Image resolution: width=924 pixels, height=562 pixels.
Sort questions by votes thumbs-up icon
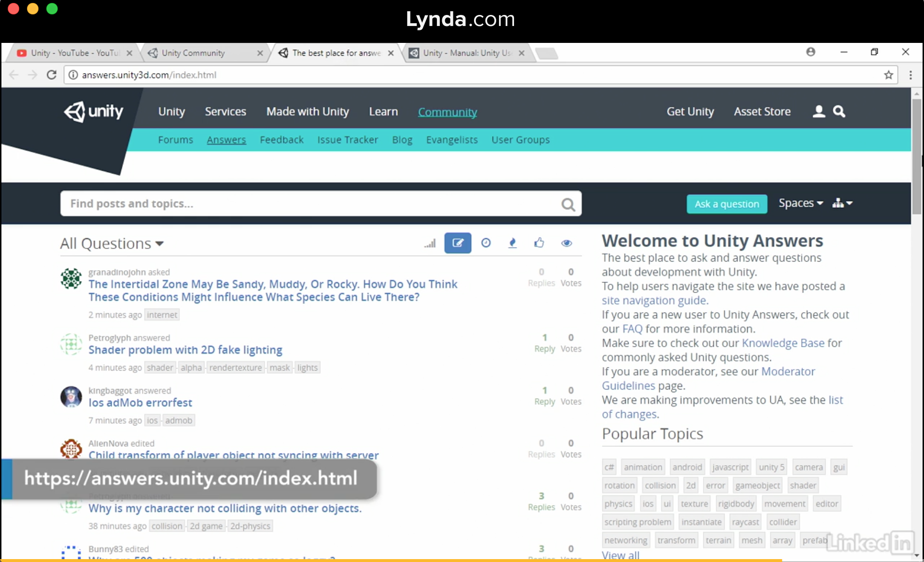539,242
